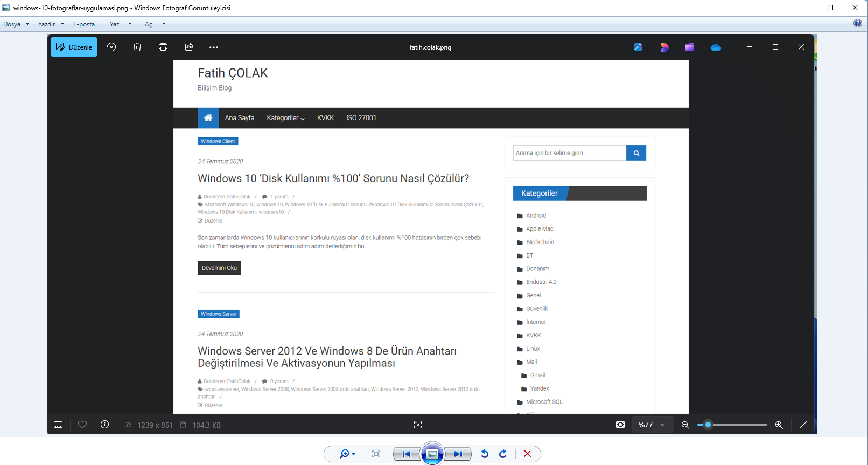The width and height of the screenshot is (868, 465).
Task: Rotate the image counterclockwise in the bottom bar
Action: [x=485, y=454]
